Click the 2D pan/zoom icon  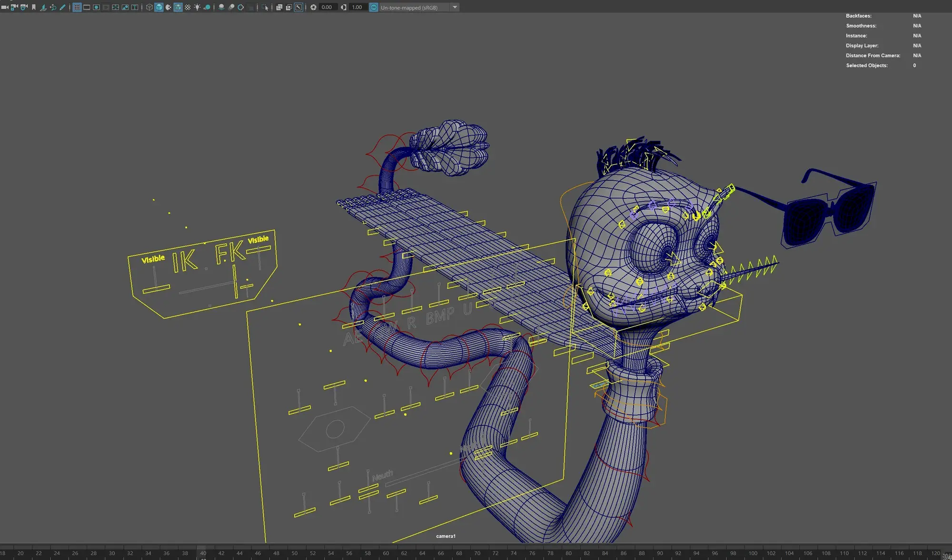pyautogui.click(x=53, y=7)
